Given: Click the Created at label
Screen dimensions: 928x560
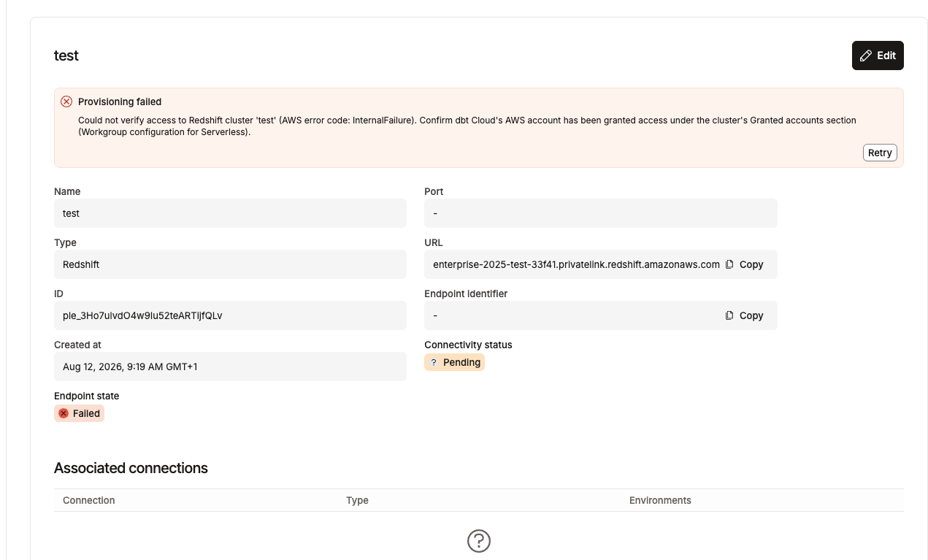Looking at the screenshot, I should click(77, 345).
